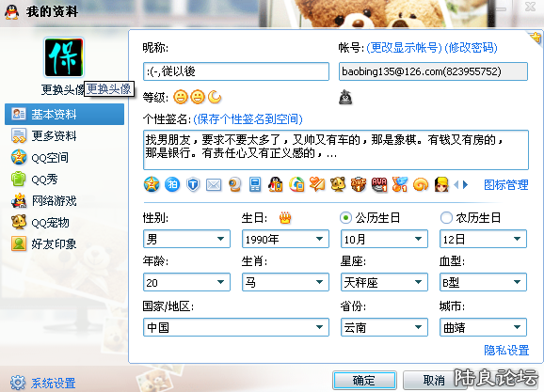Switch to the 更多资料 tab

pos(65,136)
